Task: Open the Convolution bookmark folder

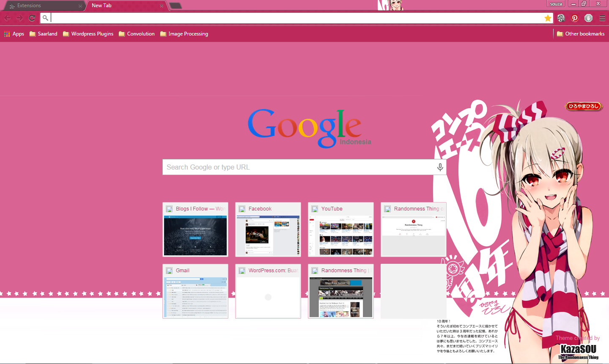Action: pos(137,34)
